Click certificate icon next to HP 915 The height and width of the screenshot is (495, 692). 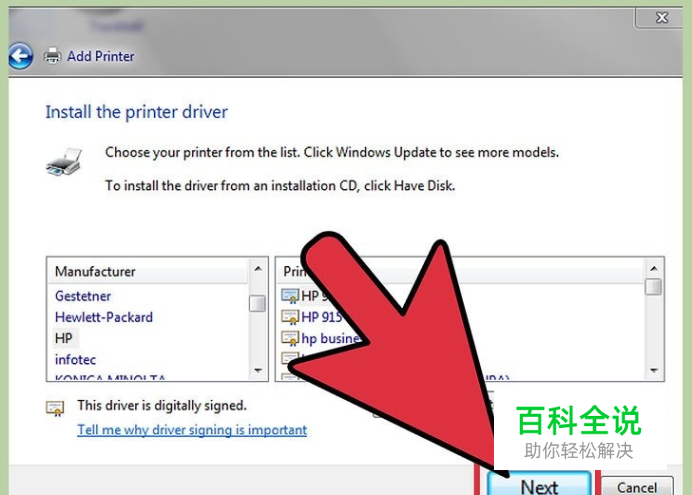[x=290, y=317]
